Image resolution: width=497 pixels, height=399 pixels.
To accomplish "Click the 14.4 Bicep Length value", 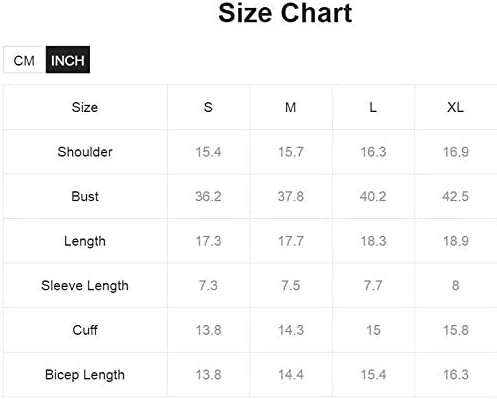I will click(291, 375).
